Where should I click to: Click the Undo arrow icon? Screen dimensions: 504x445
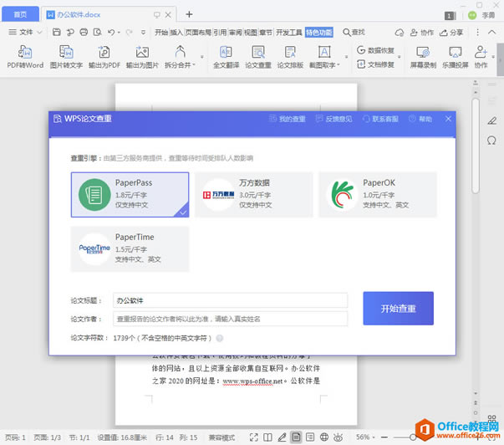111,32
